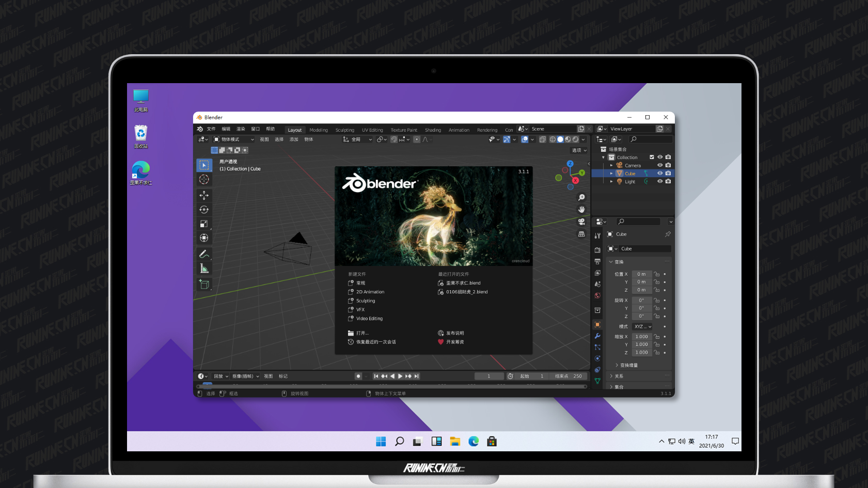868x488 pixels.
Task: Open the Recycle Bin desktop icon
Action: click(140, 136)
